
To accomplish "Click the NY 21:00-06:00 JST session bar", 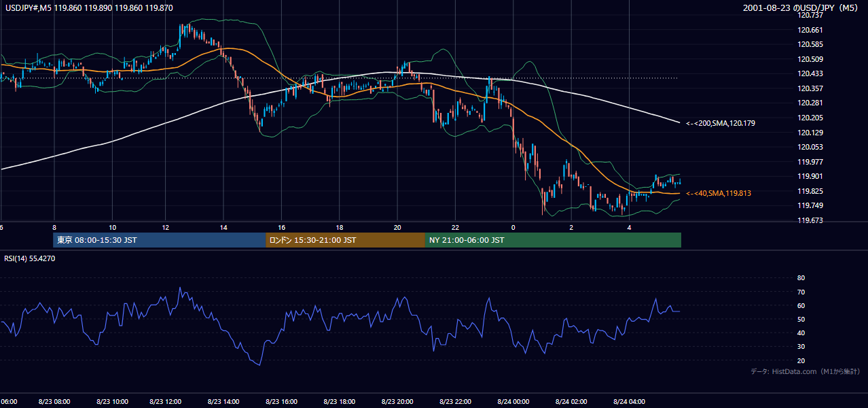I will [553, 240].
